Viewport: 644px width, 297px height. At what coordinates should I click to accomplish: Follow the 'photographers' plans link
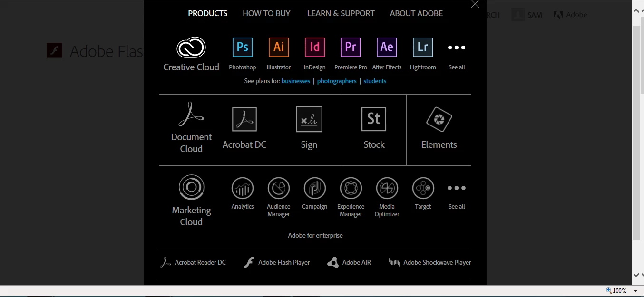point(337,81)
